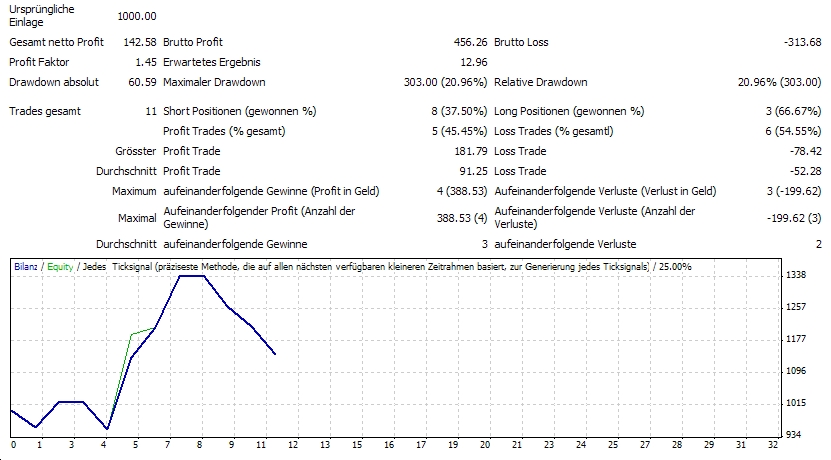831x460 pixels.
Task: Click the 1257 y-axis label
Action: [x=795, y=307]
